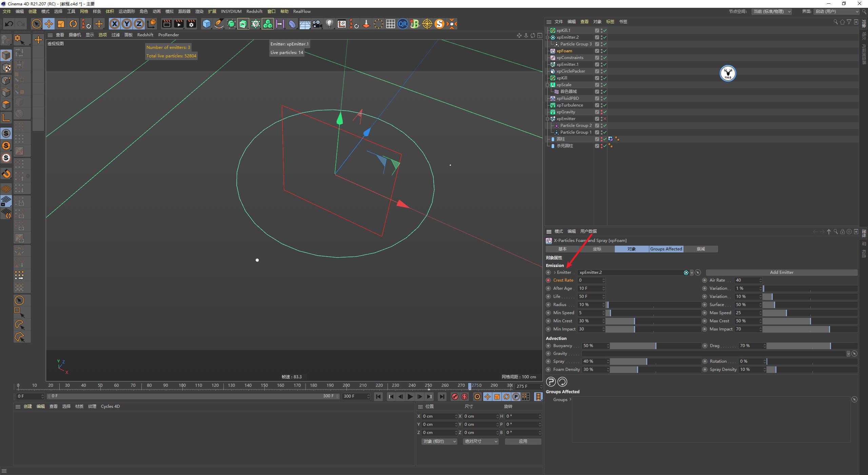Select the Pen spline tool
Image resolution: width=868 pixels, height=475 pixels.
click(x=219, y=24)
